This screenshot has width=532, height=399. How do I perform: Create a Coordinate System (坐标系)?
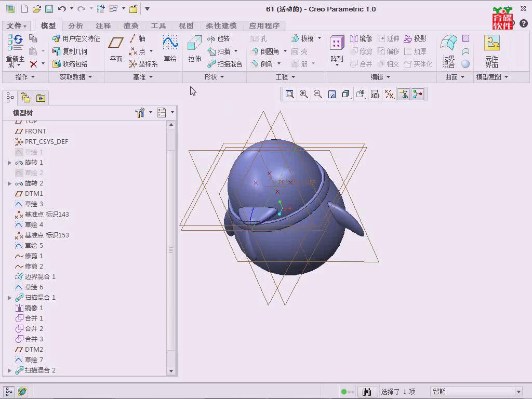click(143, 64)
